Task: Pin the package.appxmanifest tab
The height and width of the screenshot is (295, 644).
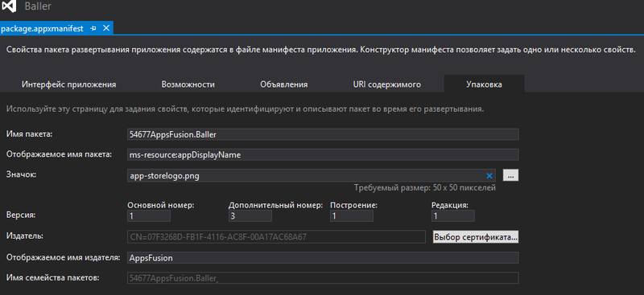Action: point(93,28)
